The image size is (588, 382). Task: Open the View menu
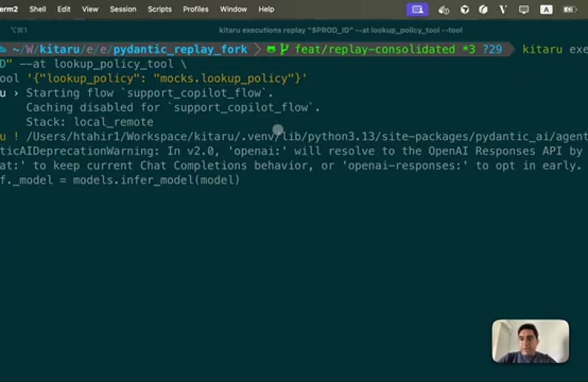click(90, 9)
